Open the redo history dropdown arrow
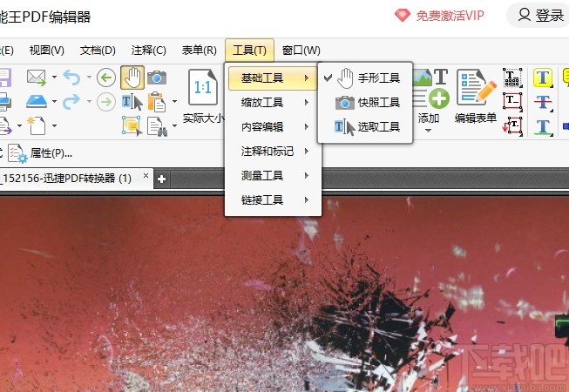569x392 pixels. (x=89, y=101)
